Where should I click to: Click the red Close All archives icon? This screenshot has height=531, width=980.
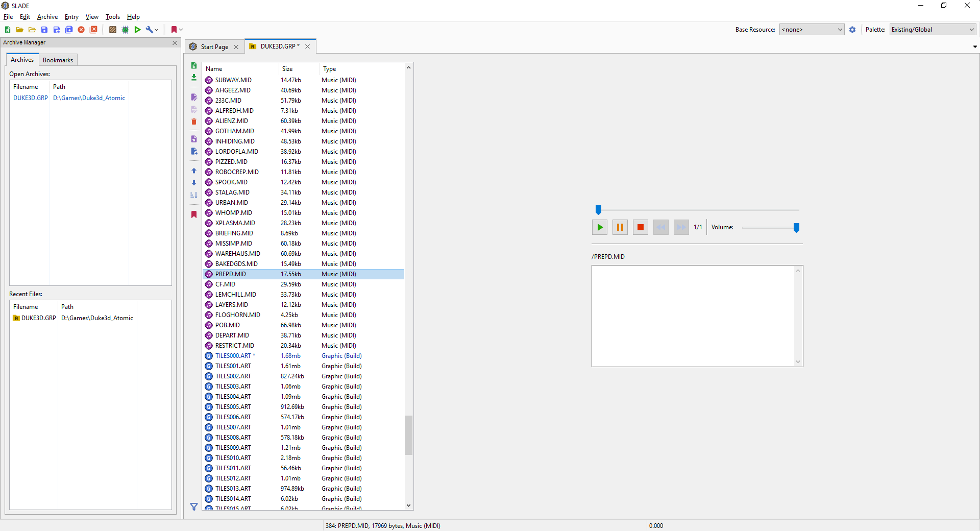tap(93, 30)
